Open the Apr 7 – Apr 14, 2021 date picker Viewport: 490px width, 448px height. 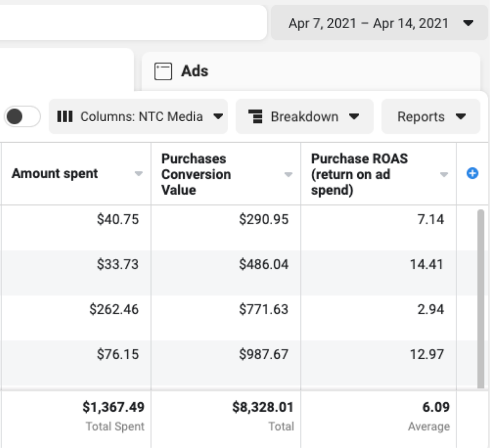coord(368,23)
